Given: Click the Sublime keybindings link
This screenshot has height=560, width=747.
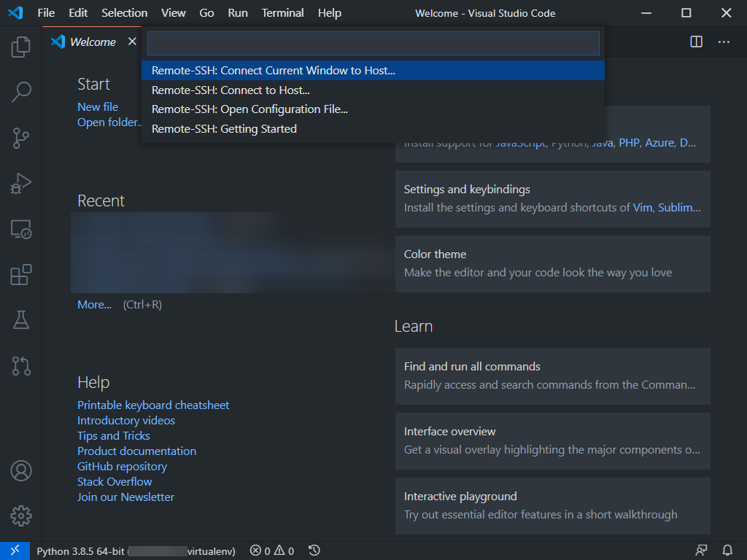Looking at the screenshot, I should [x=679, y=208].
